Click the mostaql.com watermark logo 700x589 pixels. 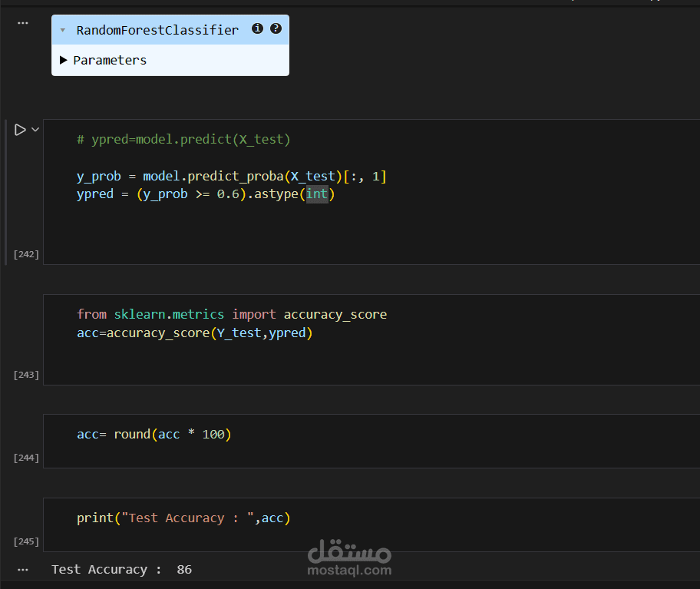349,559
